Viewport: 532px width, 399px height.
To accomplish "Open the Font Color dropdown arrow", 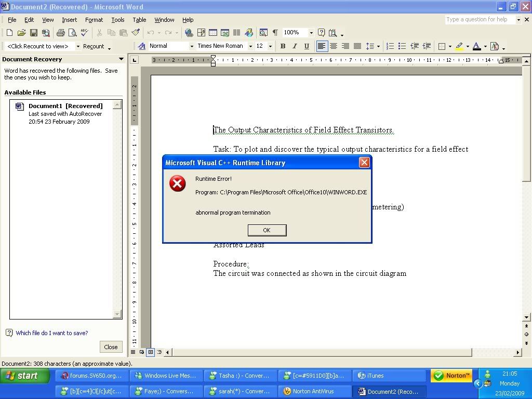I will click(x=485, y=46).
